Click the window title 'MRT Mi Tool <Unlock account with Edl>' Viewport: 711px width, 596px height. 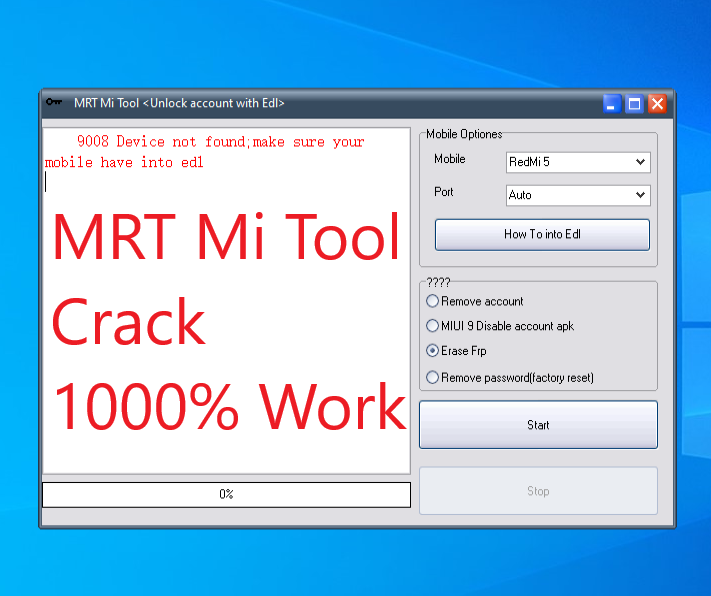pyautogui.click(x=179, y=103)
